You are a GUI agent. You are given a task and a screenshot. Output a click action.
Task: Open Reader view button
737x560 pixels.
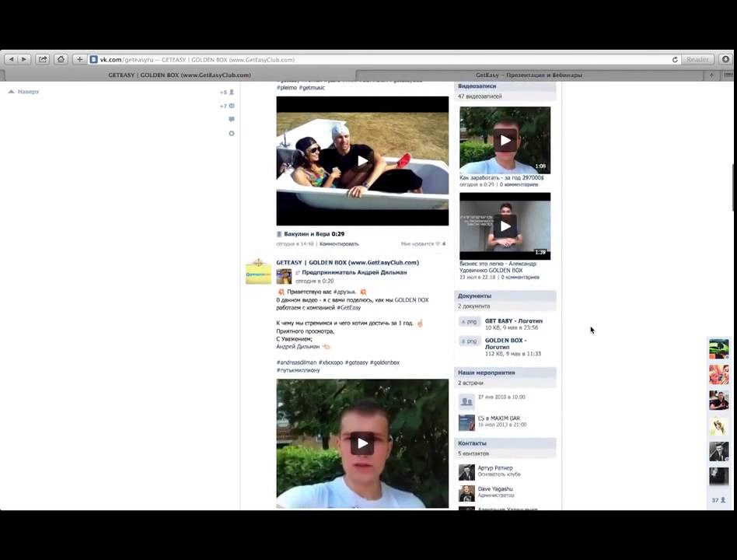(x=697, y=59)
